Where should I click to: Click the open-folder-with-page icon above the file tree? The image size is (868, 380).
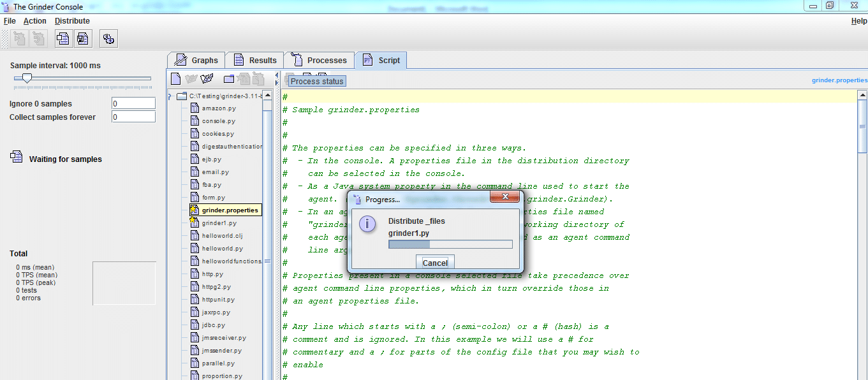tap(207, 78)
